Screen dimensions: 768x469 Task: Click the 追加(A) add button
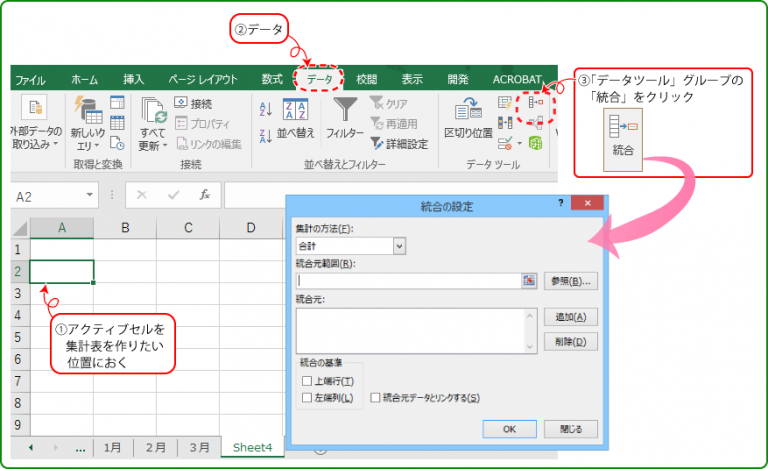click(x=571, y=317)
